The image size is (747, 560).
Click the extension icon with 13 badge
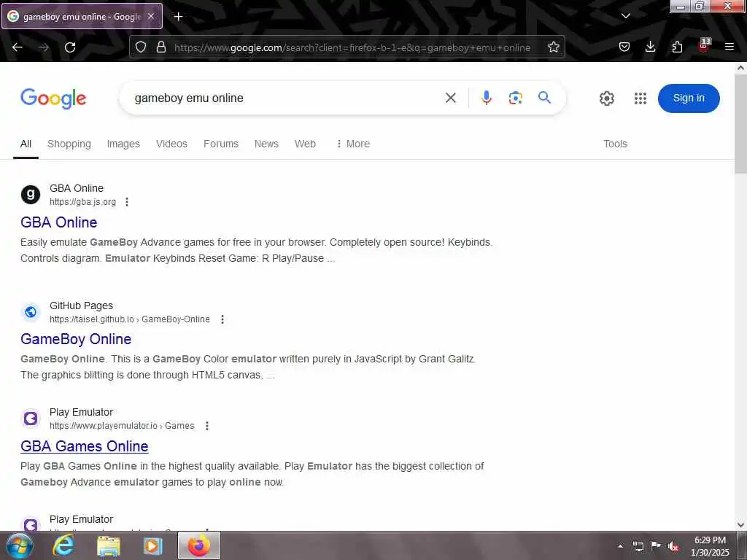click(x=704, y=46)
